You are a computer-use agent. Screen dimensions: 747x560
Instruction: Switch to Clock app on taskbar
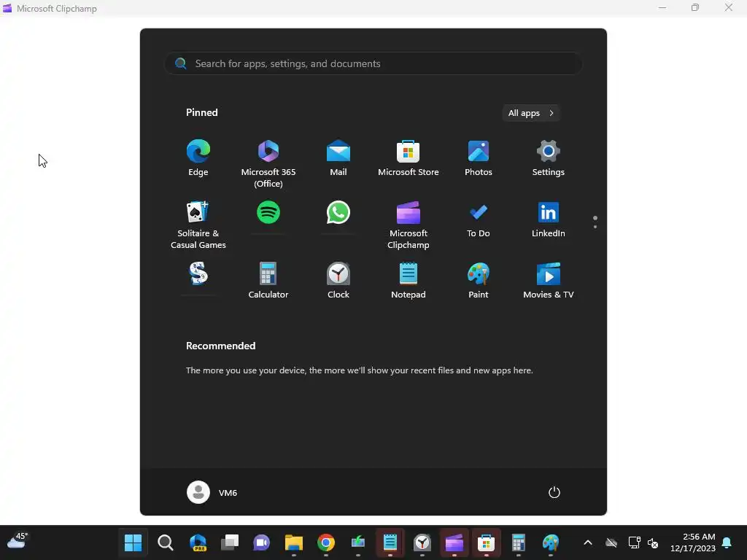pyautogui.click(x=422, y=542)
